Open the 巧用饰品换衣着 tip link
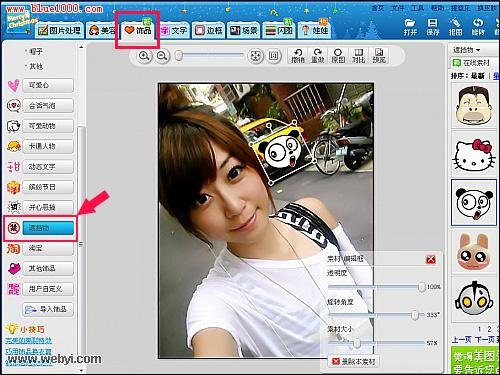 pyautogui.click(x=29, y=351)
